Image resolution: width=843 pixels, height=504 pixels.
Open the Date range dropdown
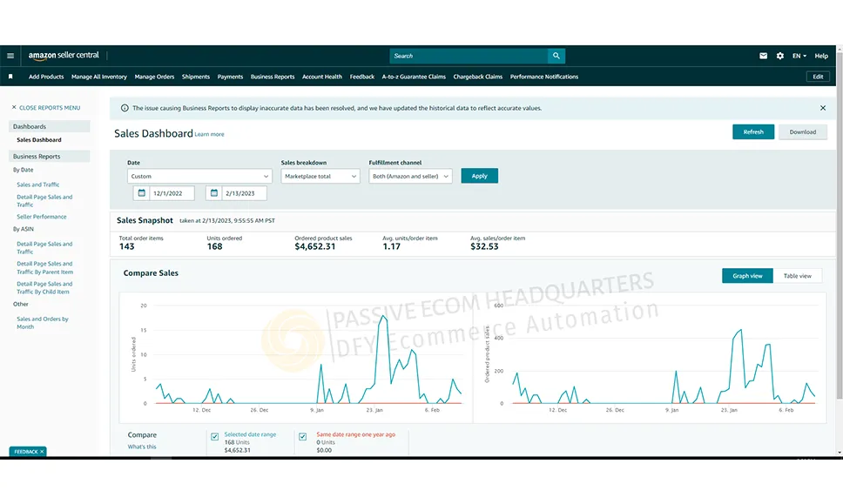[199, 176]
